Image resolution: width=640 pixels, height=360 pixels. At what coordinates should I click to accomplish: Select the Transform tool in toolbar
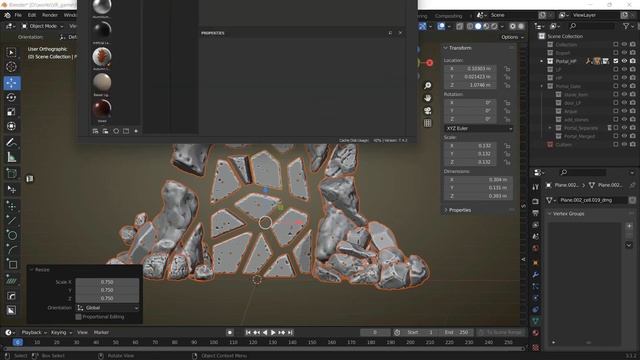[11, 126]
